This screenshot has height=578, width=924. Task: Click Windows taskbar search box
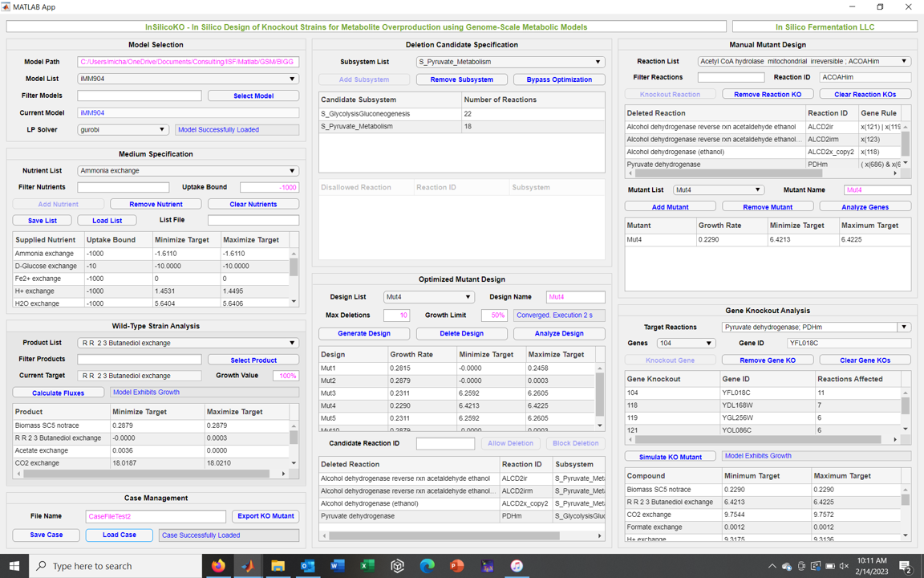[x=115, y=566]
